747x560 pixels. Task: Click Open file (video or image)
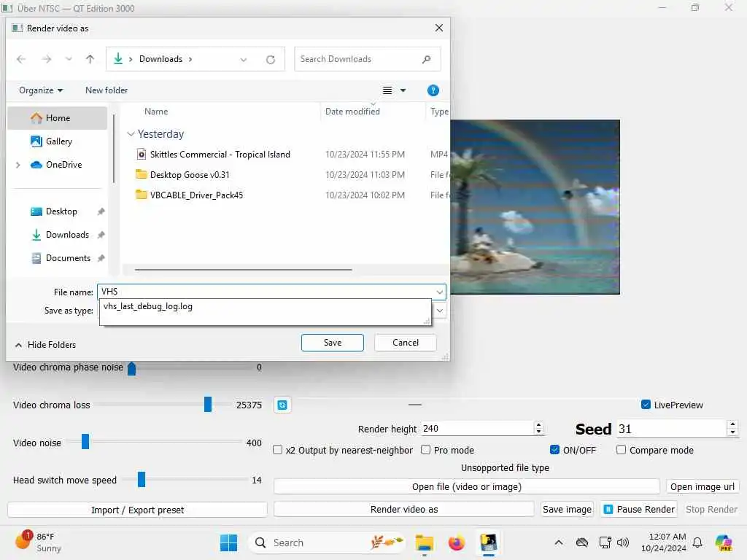click(x=466, y=486)
